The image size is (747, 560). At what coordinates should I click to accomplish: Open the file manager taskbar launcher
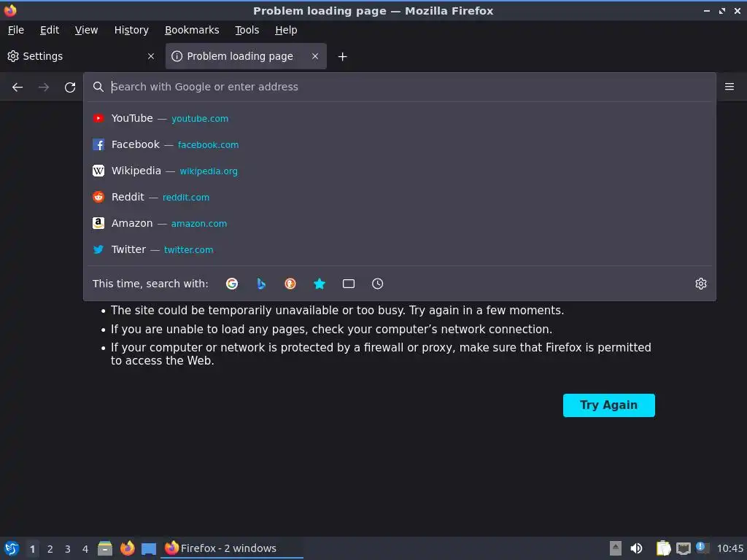click(x=105, y=548)
